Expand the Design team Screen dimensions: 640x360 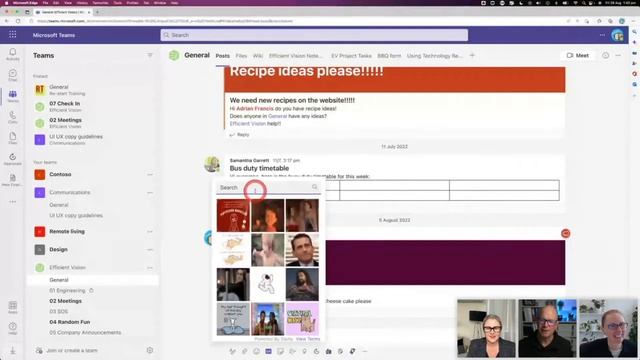58,249
